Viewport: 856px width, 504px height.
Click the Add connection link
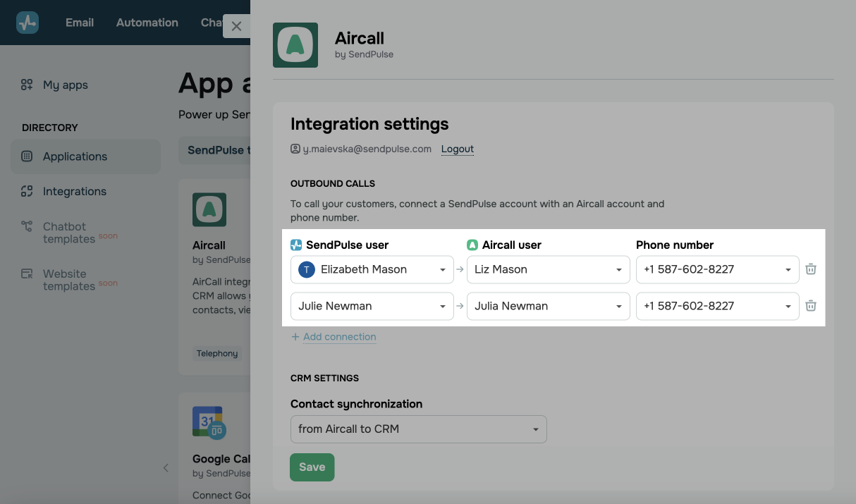point(339,337)
